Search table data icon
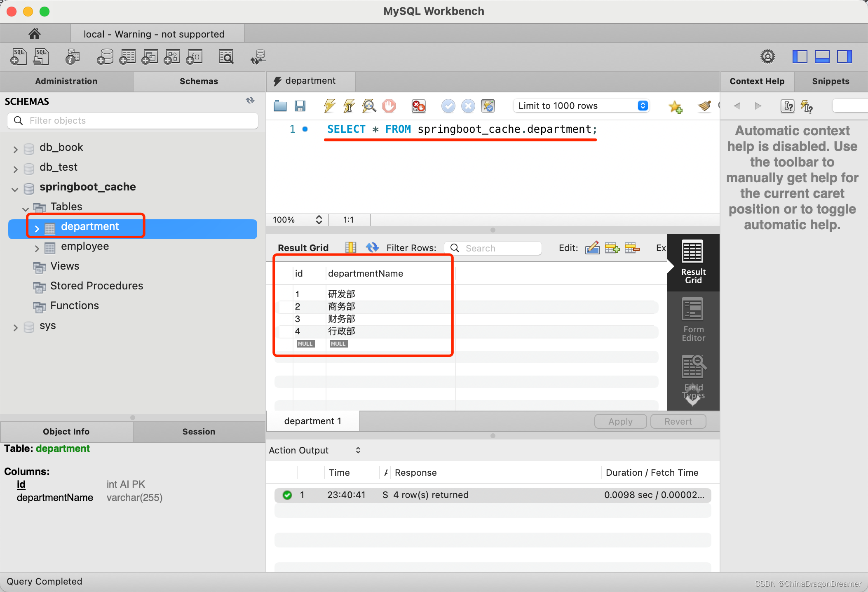868x592 pixels. point(226,57)
